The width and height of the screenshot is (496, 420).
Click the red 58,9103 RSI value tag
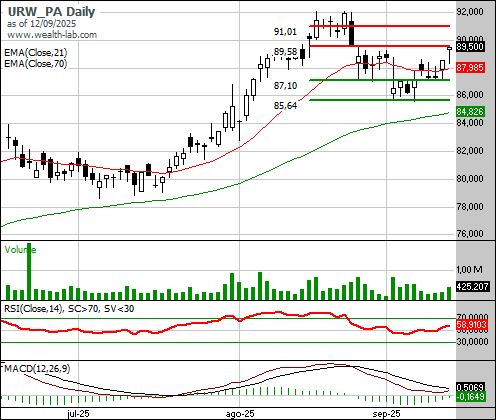coord(473,325)
